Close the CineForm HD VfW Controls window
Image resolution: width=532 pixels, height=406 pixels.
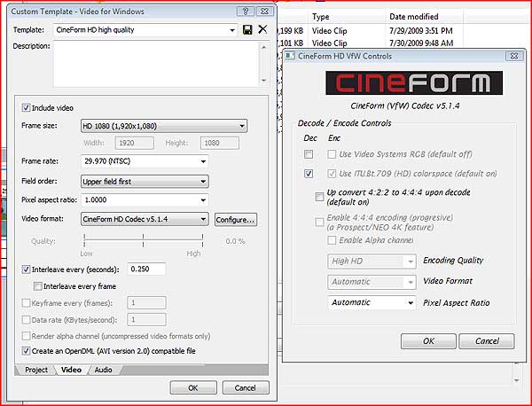point(514,56)
